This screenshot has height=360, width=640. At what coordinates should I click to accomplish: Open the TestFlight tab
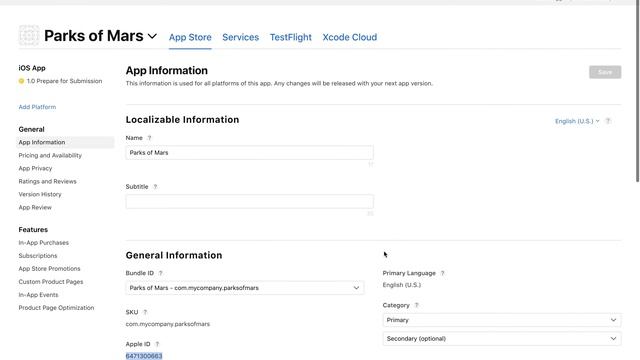pos(291,37)
